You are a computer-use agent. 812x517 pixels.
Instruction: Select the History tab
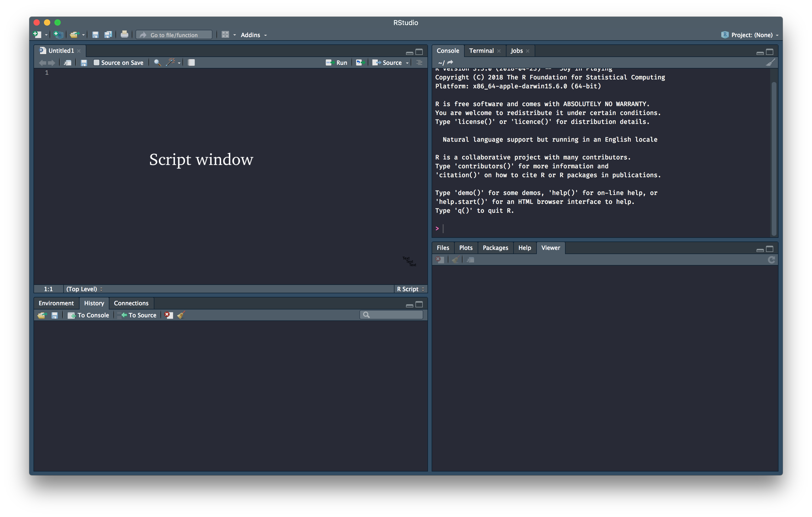coord(94,303)
